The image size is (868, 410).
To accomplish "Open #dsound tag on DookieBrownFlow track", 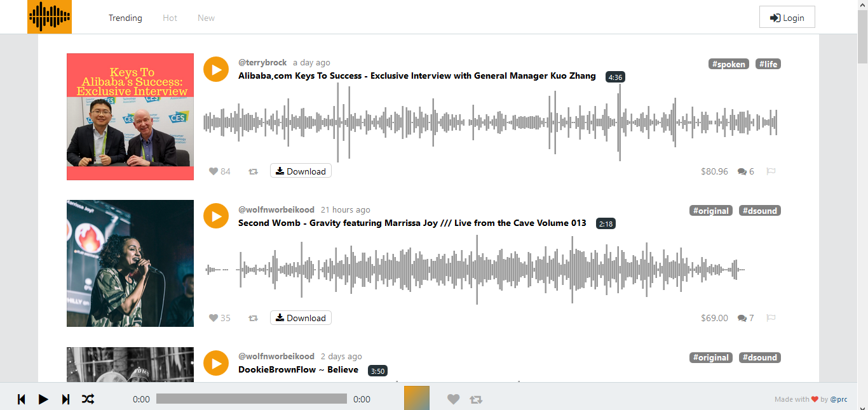I will [x=760, y=357].
